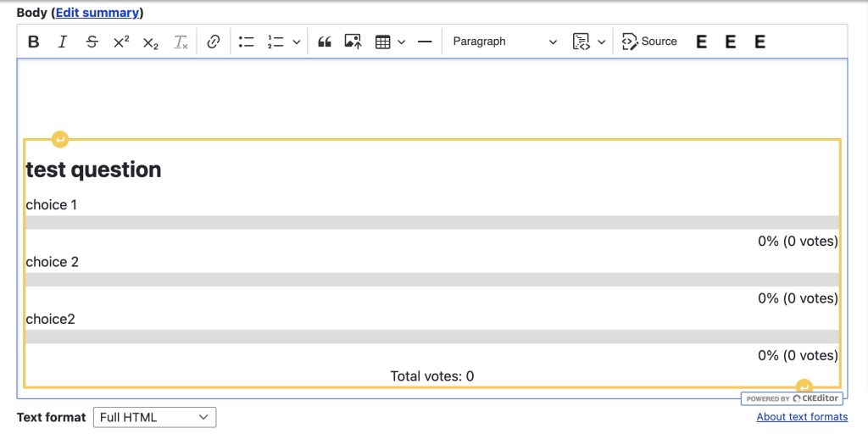
Task: Click the choice 1 label
Action: [52, 205]
